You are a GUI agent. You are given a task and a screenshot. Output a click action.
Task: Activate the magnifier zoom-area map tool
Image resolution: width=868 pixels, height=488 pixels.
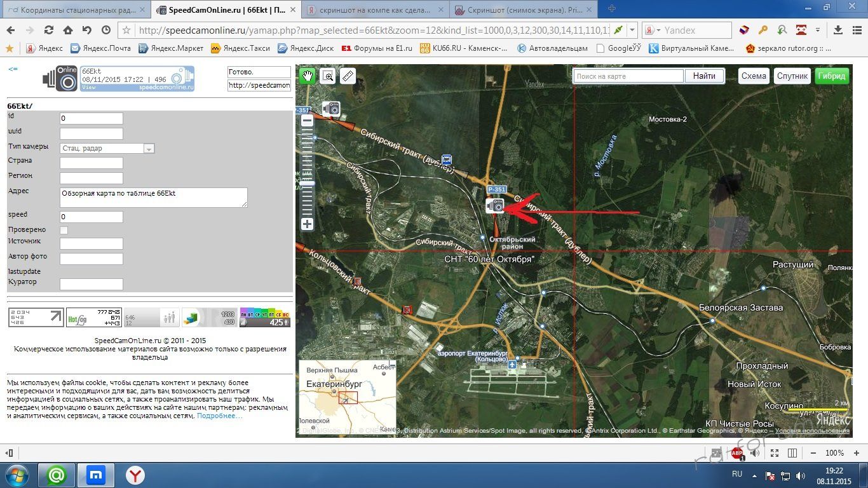(x=328, y=76)
